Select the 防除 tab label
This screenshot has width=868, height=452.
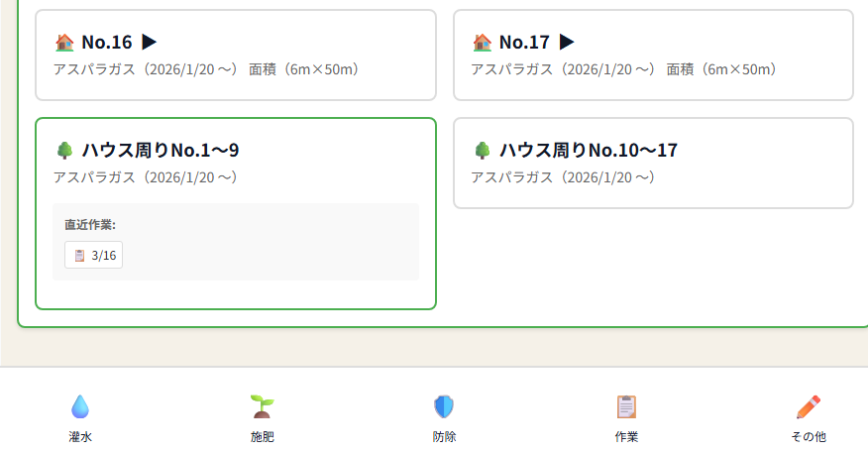(444, 436)
